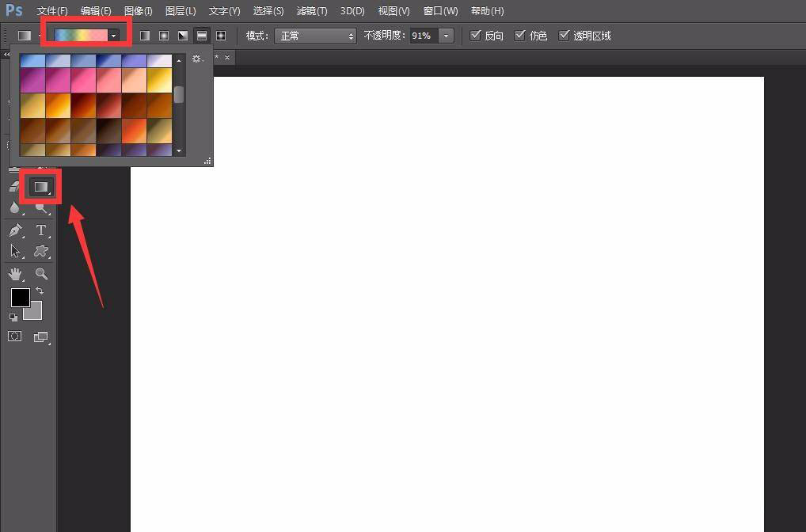Open the gradient preset panel gear menu
Screen dimensions: 806x532
pyautogui.click(x=197, y=58)
